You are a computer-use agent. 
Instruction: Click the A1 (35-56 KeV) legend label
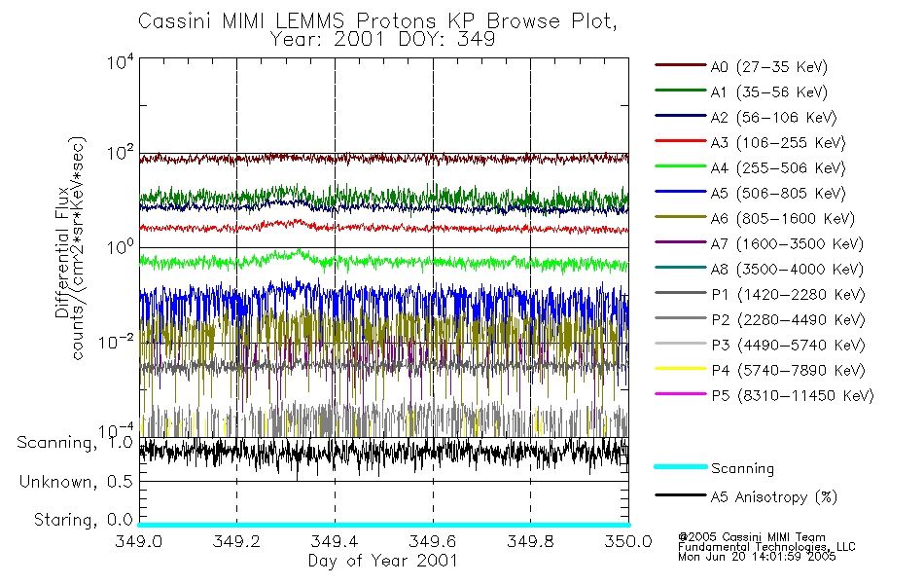tap(769, 92)
